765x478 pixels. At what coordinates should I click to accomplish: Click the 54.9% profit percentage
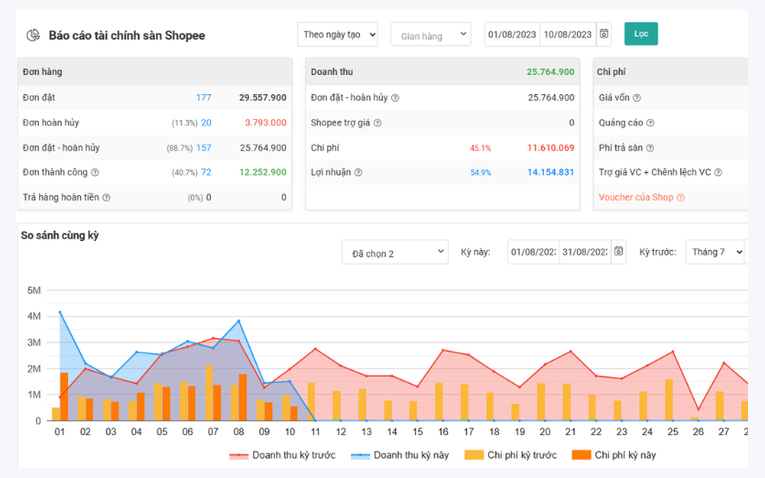click(x=481, y=173)
